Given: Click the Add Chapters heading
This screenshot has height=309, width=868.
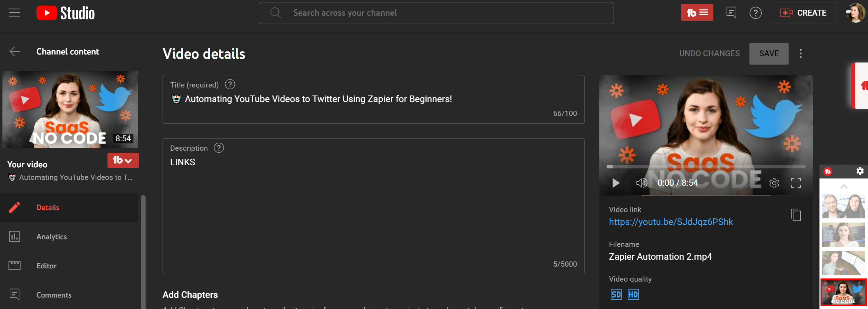Looking at the screenshot, I should (x=190, y=295).
